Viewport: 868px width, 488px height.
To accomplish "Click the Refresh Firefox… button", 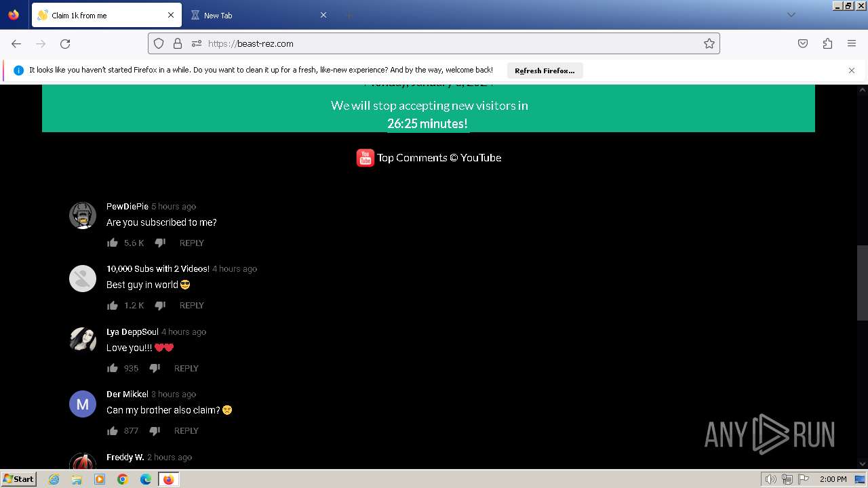I will (545, 70).
